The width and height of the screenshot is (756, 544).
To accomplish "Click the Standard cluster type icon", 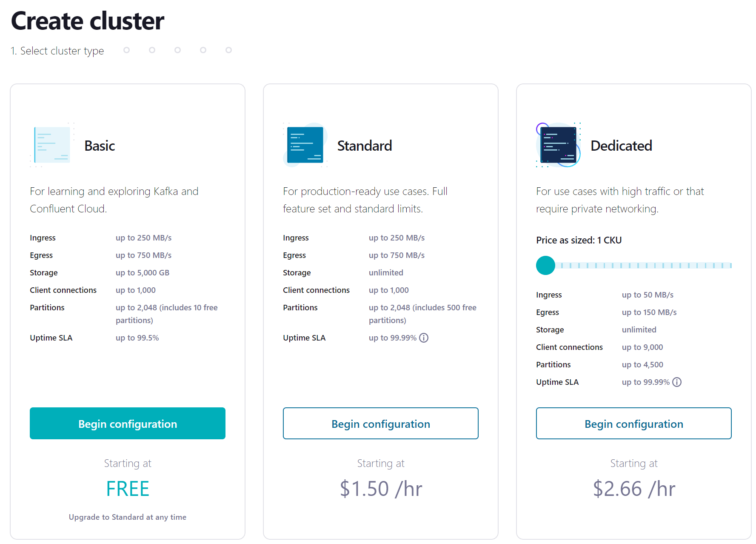I will tap(305, 145).
